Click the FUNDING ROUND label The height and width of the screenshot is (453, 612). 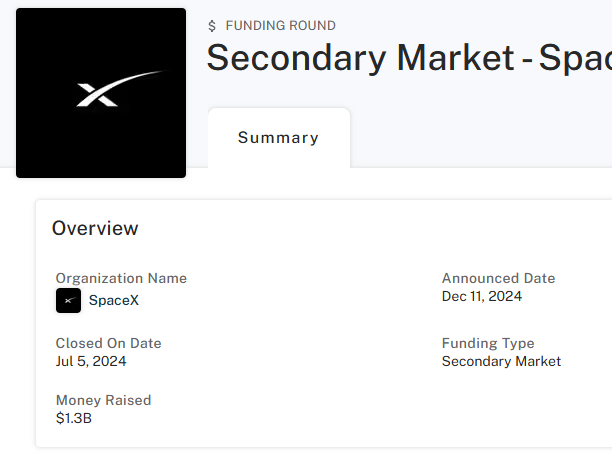(281, 25)
